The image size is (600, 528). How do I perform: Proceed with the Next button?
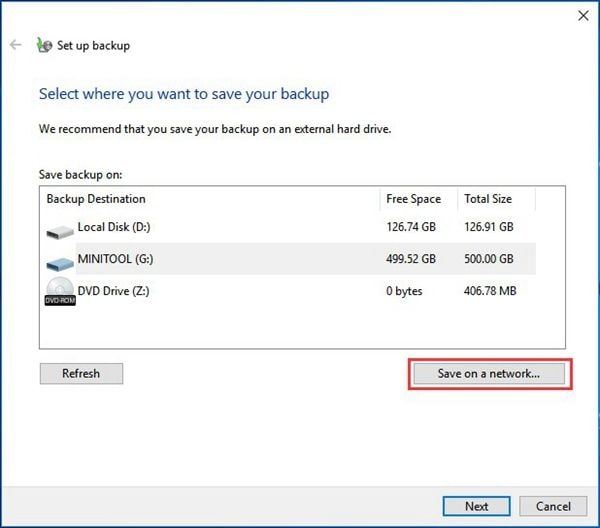coord(477,506)
